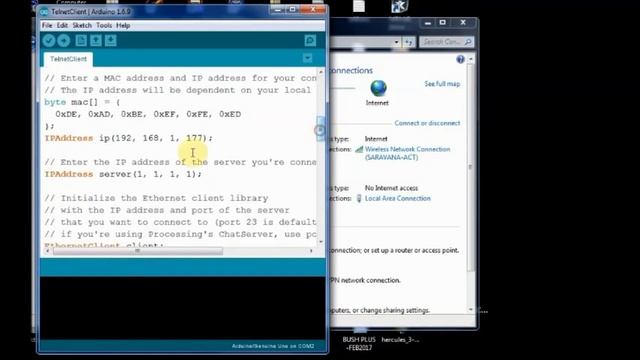Screen dimensions: 640x360
Task: Click the horizontal scrollbar in code editor
Action: 138,251
